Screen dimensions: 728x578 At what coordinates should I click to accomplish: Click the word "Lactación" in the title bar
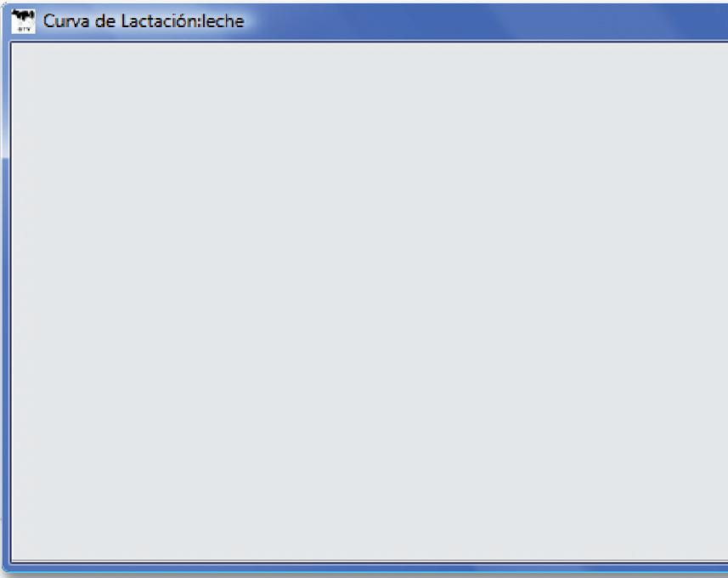tap(160, 21)
